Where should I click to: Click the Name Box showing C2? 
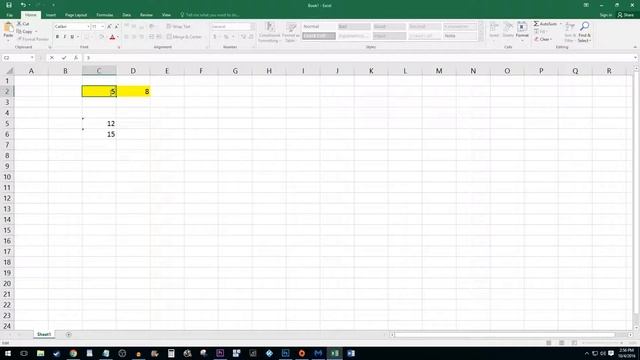(x=18, y=58)
